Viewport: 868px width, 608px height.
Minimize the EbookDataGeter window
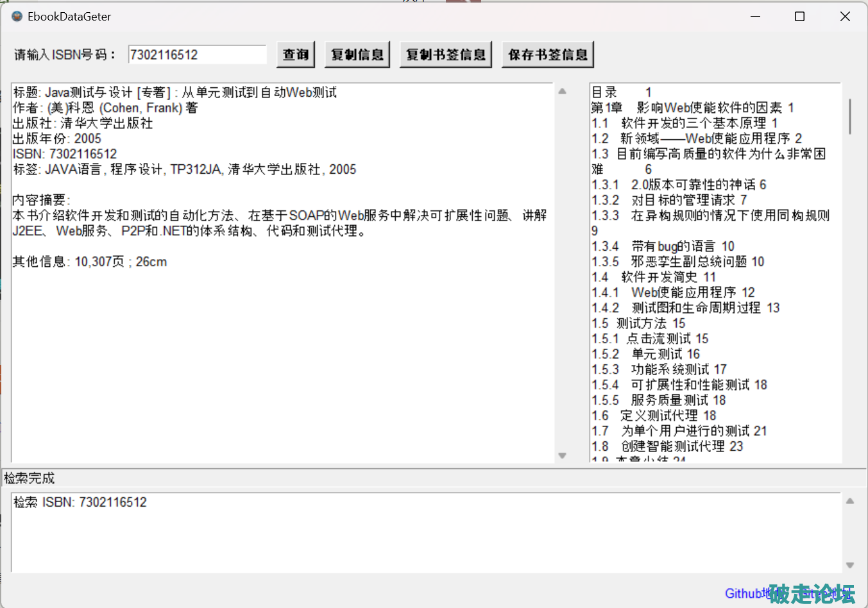tap(755, 17)
